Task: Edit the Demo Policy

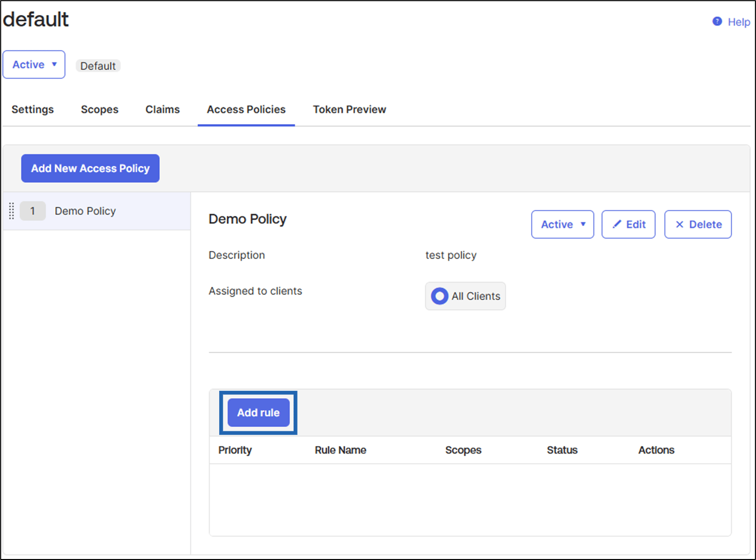Action: [628, 225]
